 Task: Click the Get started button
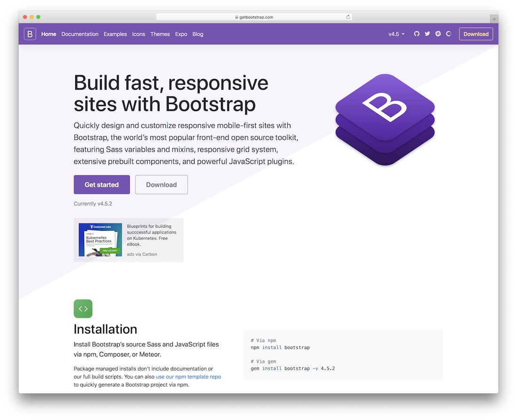point(102,185)
